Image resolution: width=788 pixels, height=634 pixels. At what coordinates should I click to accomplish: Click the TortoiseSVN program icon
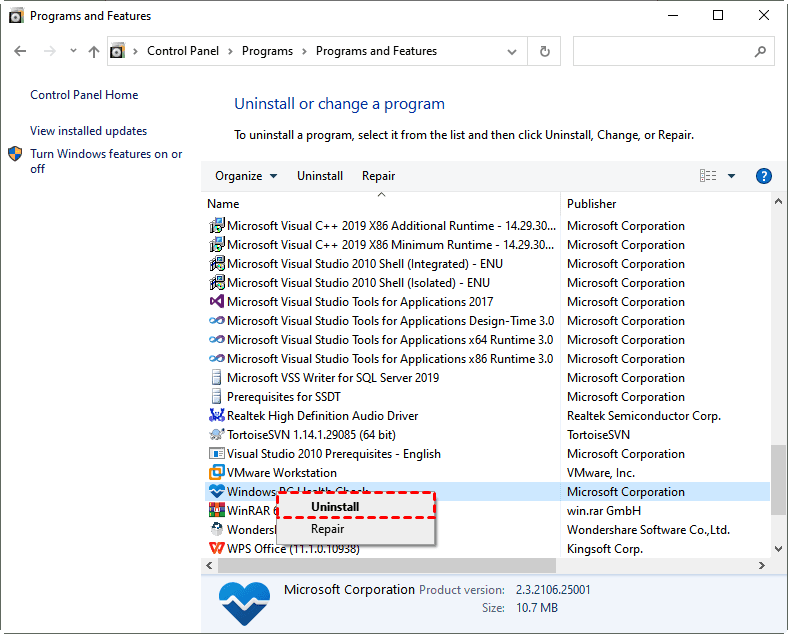click(216, 435)
